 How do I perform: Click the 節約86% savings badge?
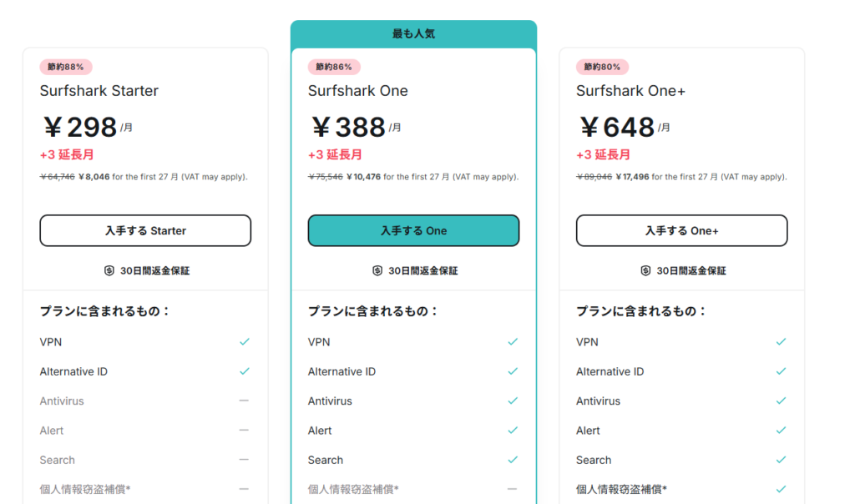334,67
